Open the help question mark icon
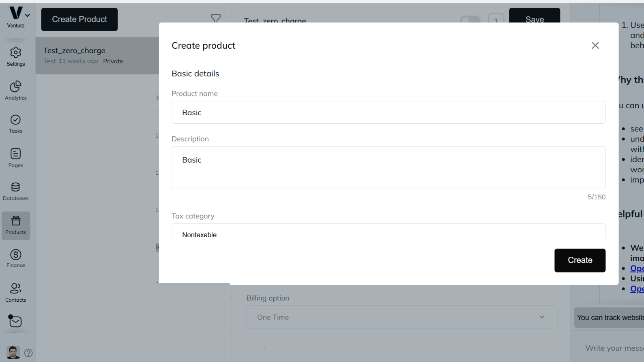The image size is (644, 362). click(29, 353)
